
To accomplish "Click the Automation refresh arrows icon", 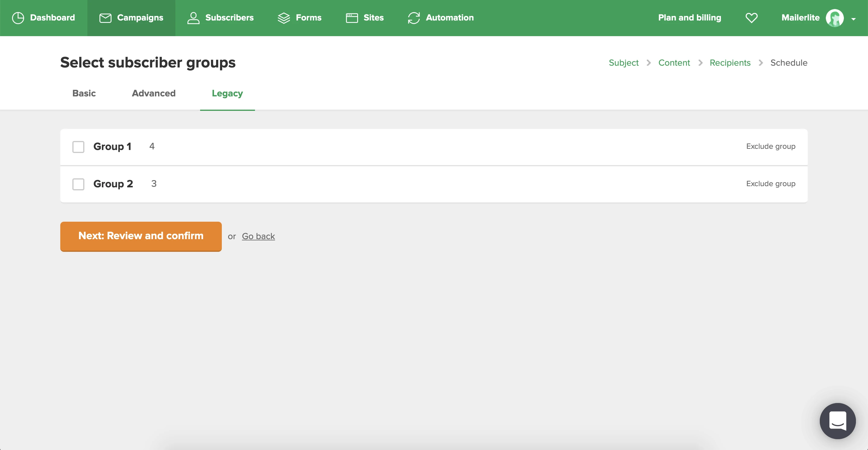I will click(x=414, y=18).
